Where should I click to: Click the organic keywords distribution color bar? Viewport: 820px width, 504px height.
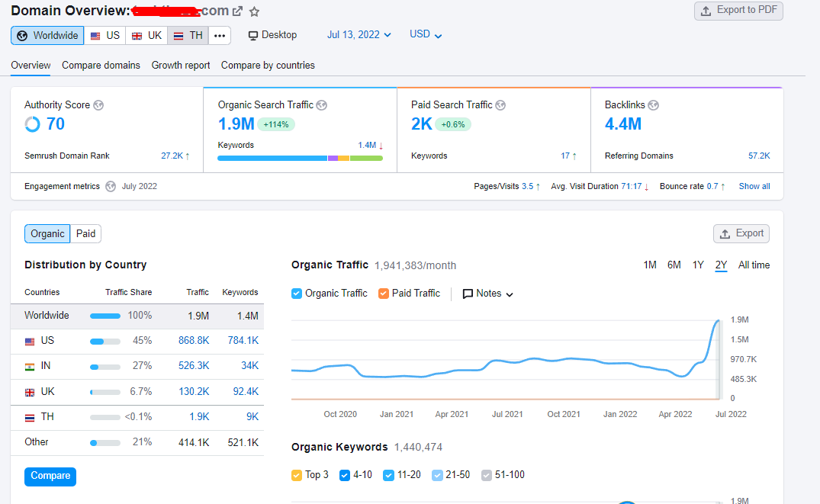pos(301,158)
